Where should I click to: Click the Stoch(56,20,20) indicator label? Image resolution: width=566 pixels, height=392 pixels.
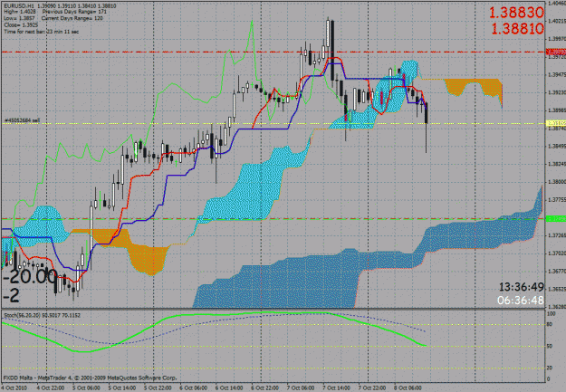point(42,315)
